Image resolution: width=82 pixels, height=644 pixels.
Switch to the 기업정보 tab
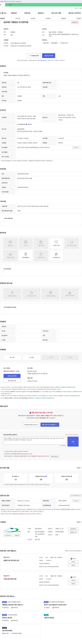[79, 19]
